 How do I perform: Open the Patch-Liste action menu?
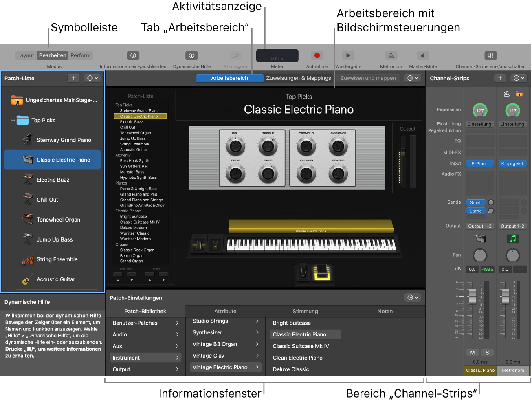click(x=92, y=78)
